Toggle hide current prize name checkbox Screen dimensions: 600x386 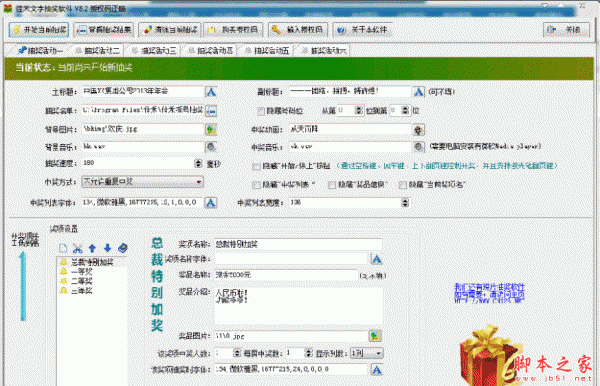402,185
